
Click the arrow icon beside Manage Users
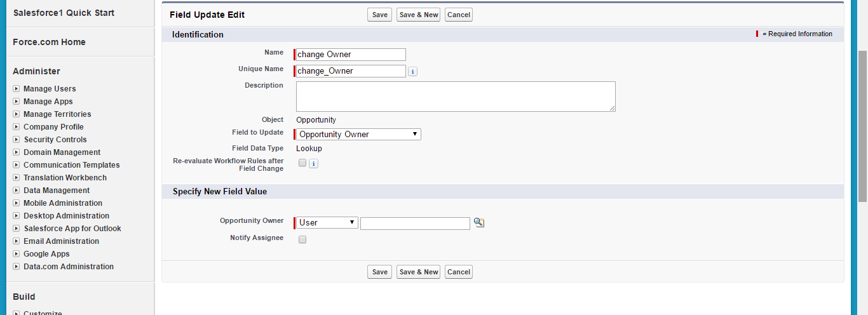(x=17, y=89)
